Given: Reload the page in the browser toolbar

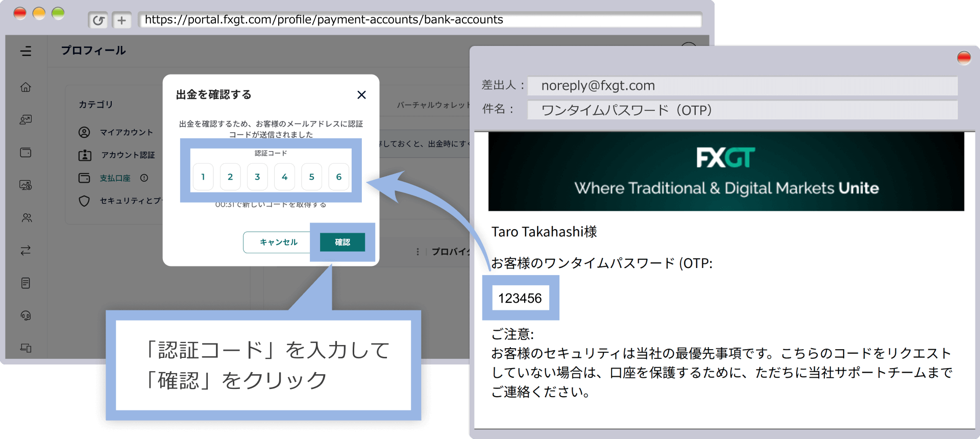Looking at the screenshot, I should click(x=98, y=20).
